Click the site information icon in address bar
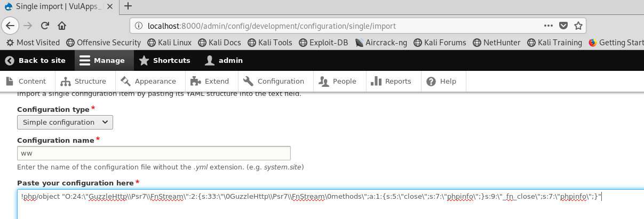 coord(138,26)
